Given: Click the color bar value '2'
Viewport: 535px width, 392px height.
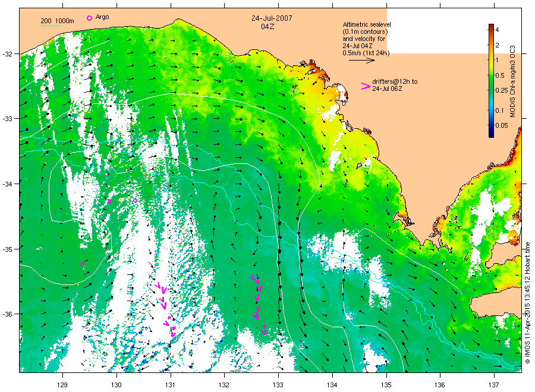Looking at the screenshot, I should point(497,45).
